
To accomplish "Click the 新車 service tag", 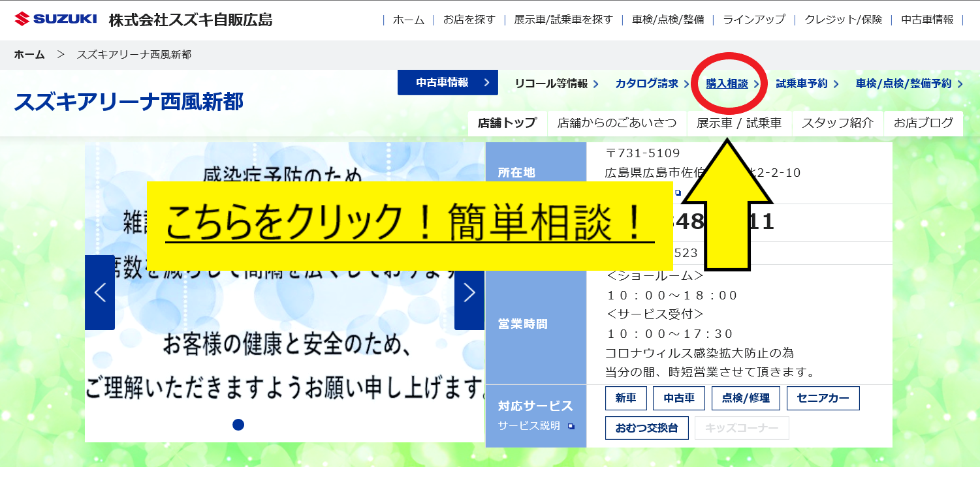I will coord(625,398).
